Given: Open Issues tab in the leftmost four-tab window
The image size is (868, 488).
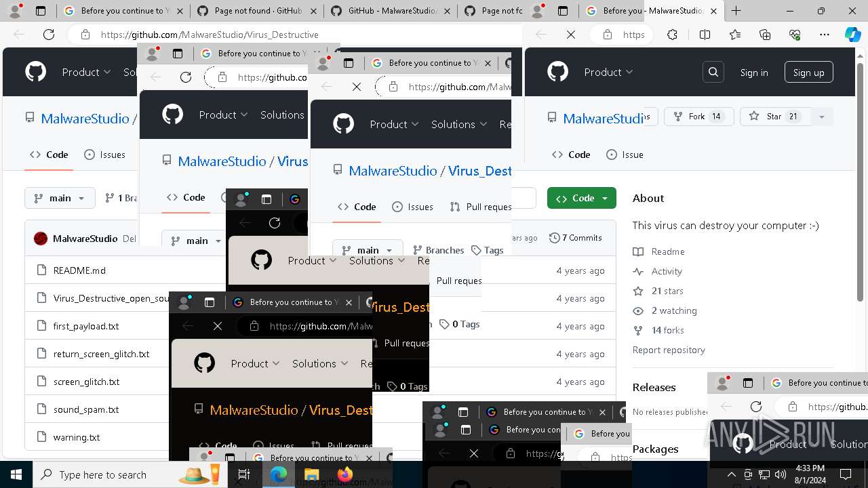Looking at the screenshot, I should [x=104, y=155].
